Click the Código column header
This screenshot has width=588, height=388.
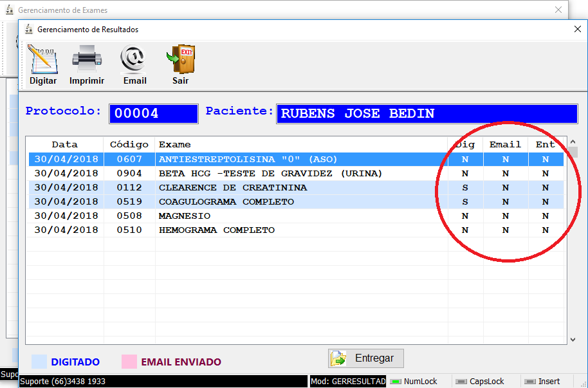tap(129, 145)
